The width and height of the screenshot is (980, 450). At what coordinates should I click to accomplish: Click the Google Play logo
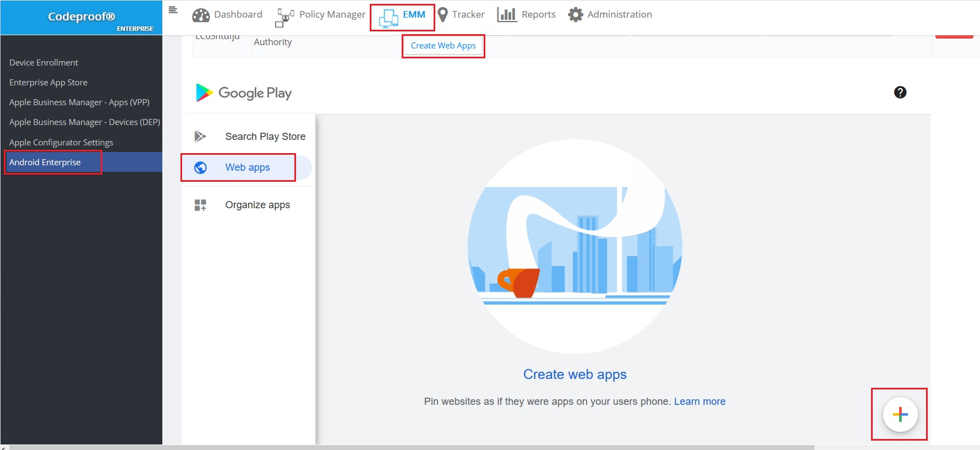pos(244,93)
